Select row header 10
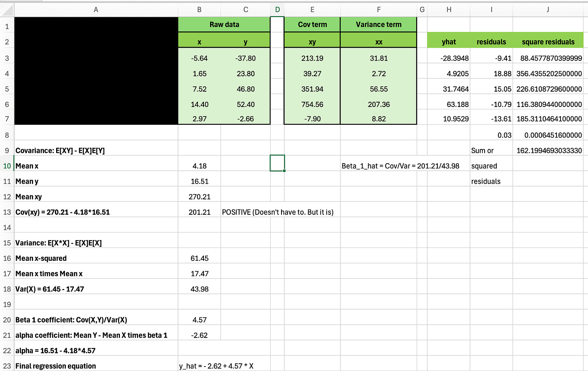Screen dimensions: 588x371 point(7,166)
